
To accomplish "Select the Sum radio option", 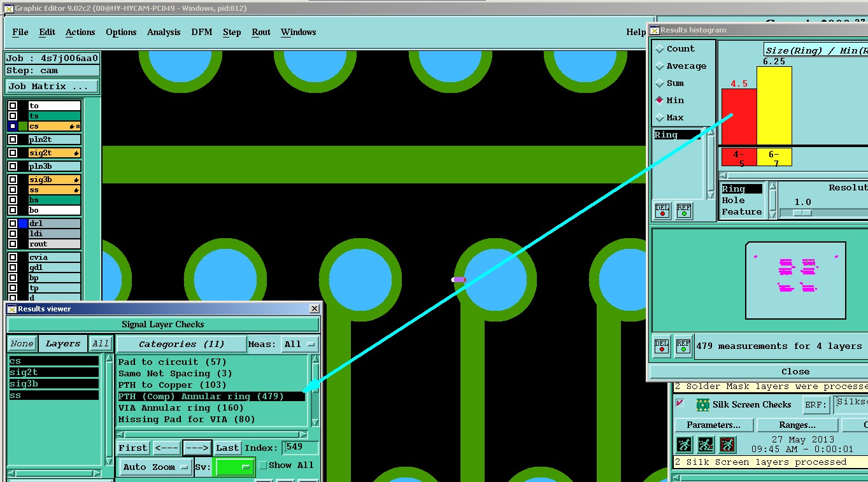I will click(x=660, y=83).
